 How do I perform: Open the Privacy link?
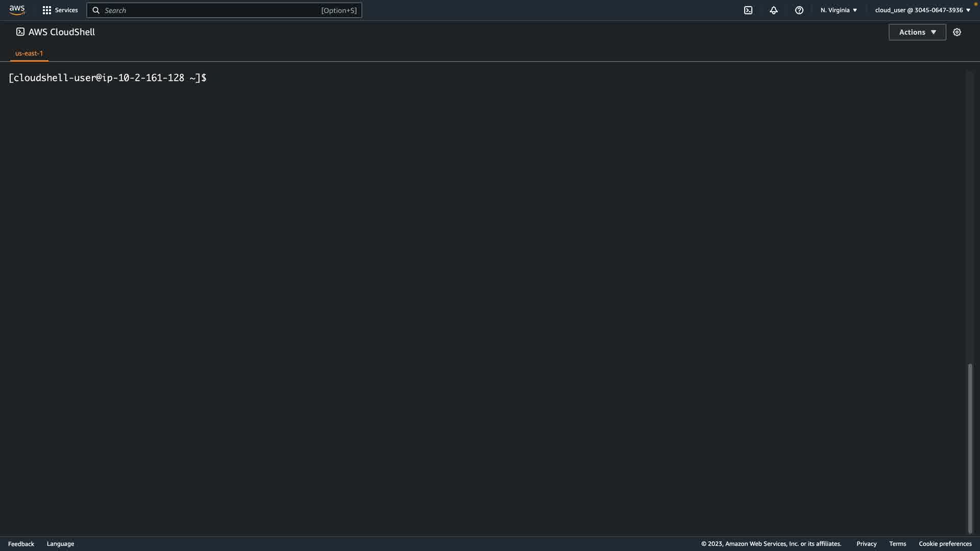(866, 544)
